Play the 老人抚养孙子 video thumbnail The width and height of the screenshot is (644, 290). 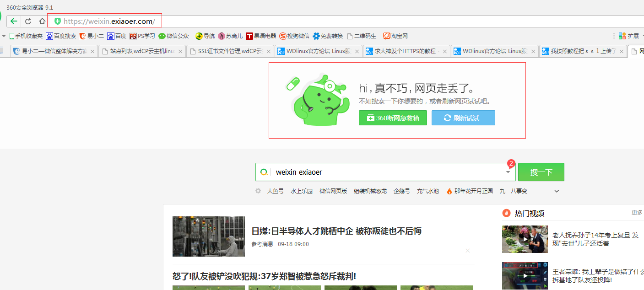click(x=525, y=239)
